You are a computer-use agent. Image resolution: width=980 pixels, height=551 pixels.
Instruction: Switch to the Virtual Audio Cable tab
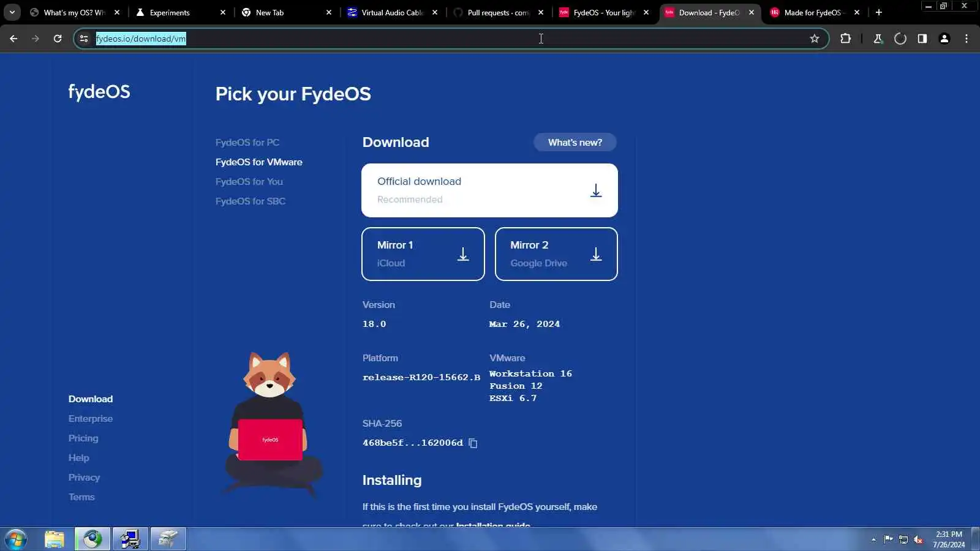pyautogui.click(x=393, y=12)
